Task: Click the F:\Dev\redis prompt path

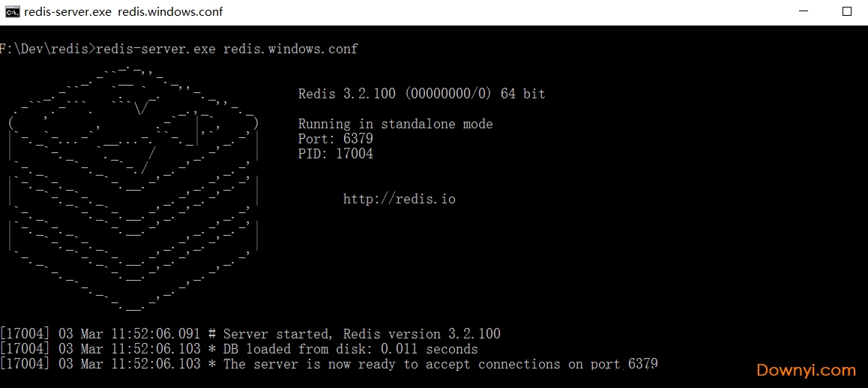Action: (x=46, y=49)
